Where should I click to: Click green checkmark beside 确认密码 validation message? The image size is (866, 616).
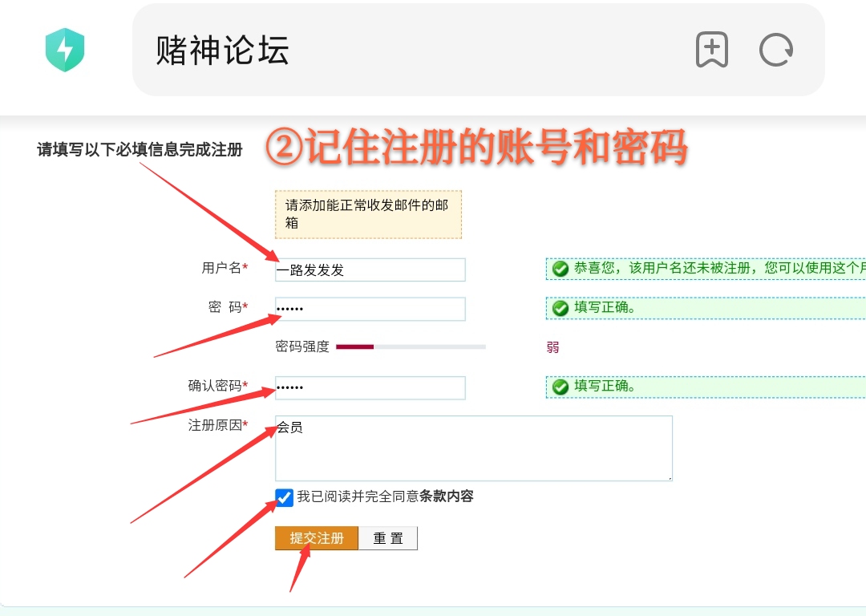tap(560, 387)
